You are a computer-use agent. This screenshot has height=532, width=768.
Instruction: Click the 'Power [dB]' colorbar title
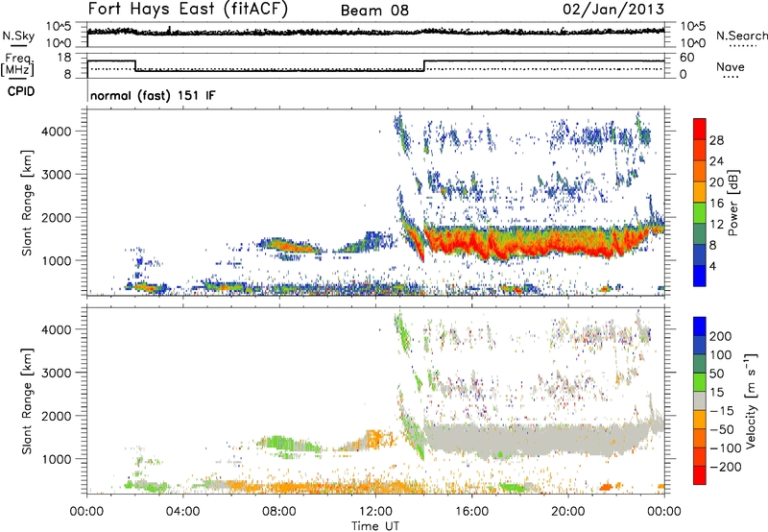[732, 203]
